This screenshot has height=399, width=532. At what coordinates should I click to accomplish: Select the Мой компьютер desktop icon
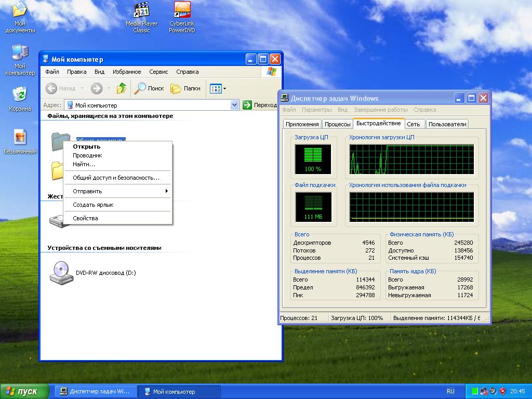click(20, 60)
